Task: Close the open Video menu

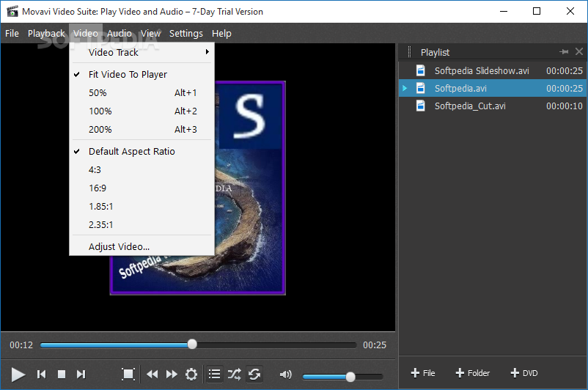Action: [86, 34]
